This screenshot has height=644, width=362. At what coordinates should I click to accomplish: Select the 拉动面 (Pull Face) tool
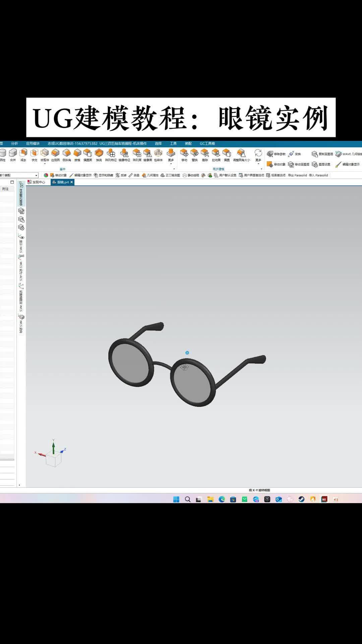pos(216,155)
